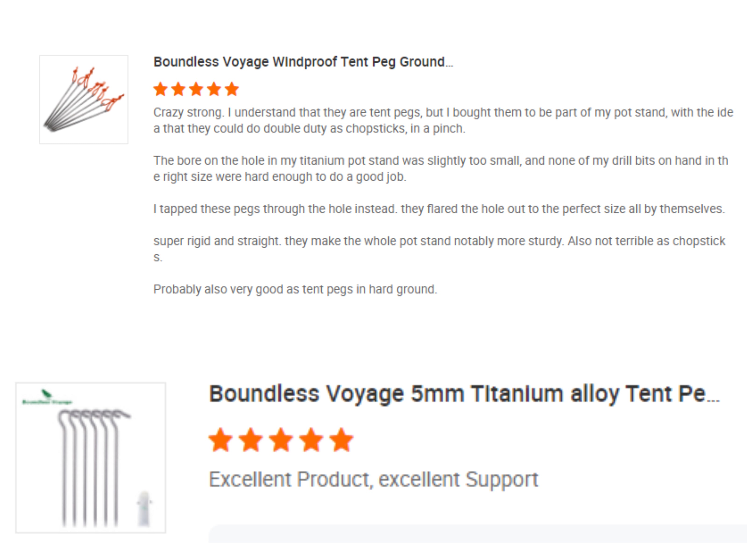Click the fourth star of the Windproof Peg rating
The image size is (747, 560).
(214, 89)
